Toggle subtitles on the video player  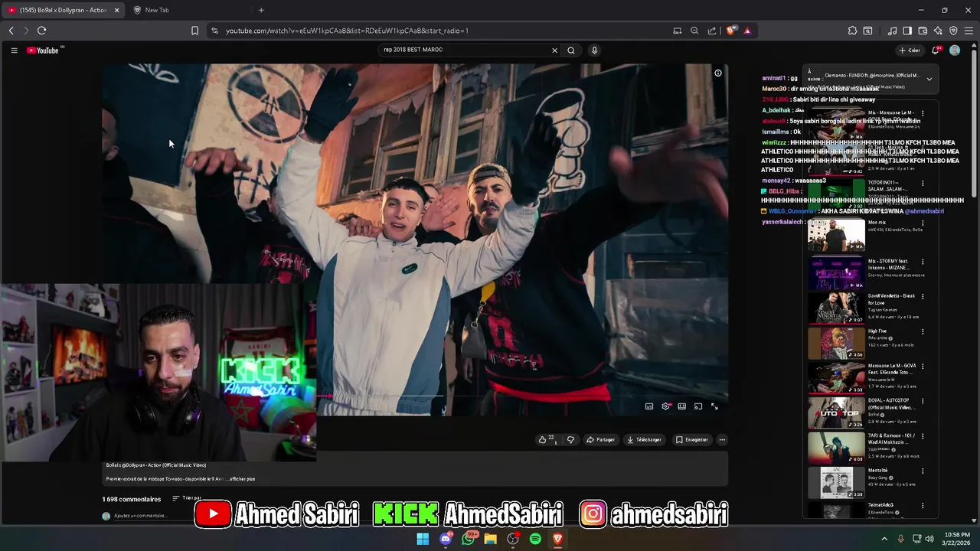[x=649, y=406]
